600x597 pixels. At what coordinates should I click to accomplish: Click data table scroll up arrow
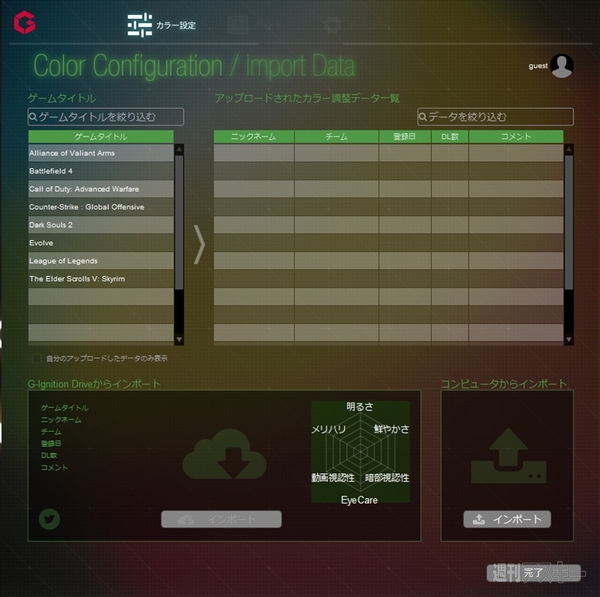pyautogui.click(x=569, y=149)
